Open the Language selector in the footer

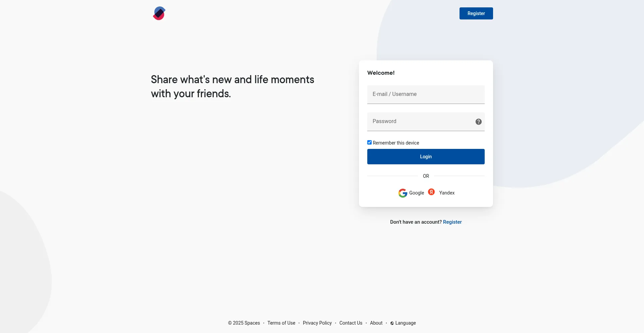[406, 323]
